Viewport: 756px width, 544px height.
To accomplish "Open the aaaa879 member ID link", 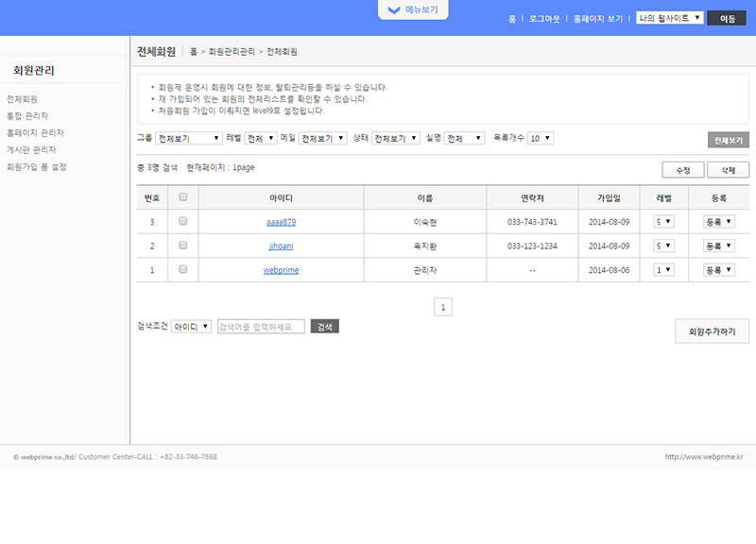I will tap(281, 222).
